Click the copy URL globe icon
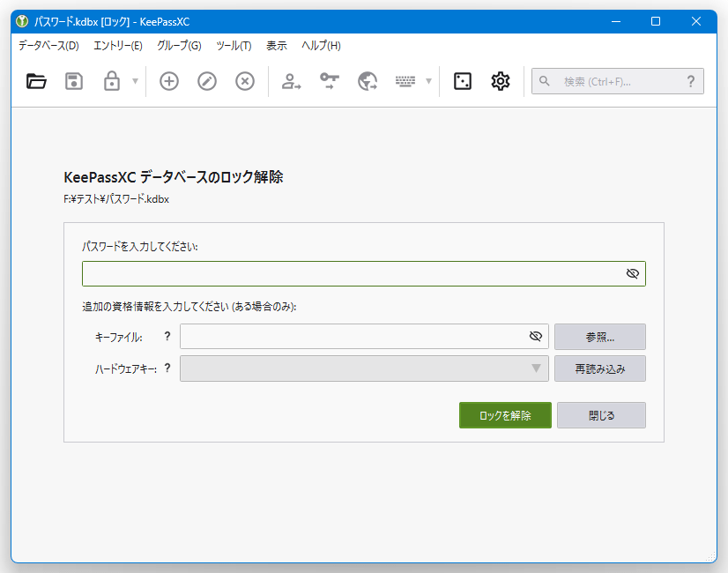728x573 pixels. (368, 81)
